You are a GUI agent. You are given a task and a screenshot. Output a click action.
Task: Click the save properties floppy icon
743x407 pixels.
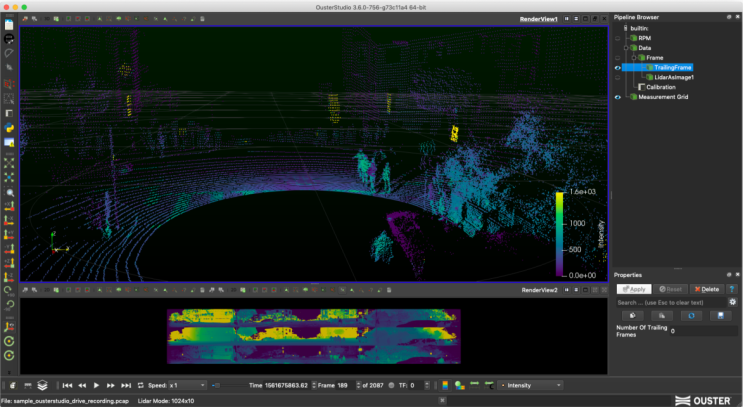coord(721,316)
